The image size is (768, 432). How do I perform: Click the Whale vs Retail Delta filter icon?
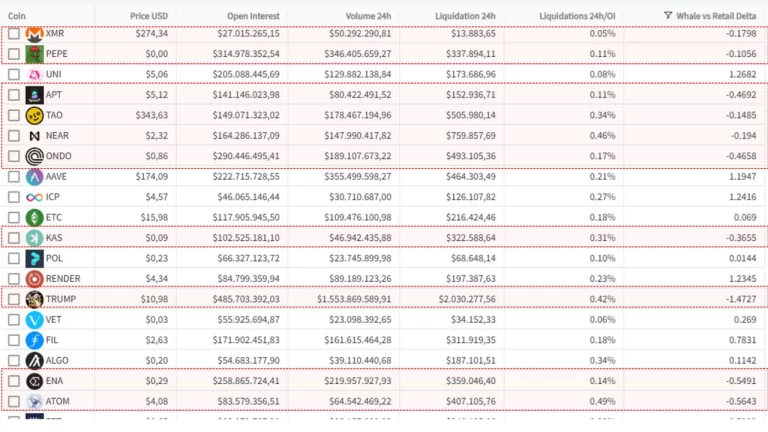click(x=668, y=16)
